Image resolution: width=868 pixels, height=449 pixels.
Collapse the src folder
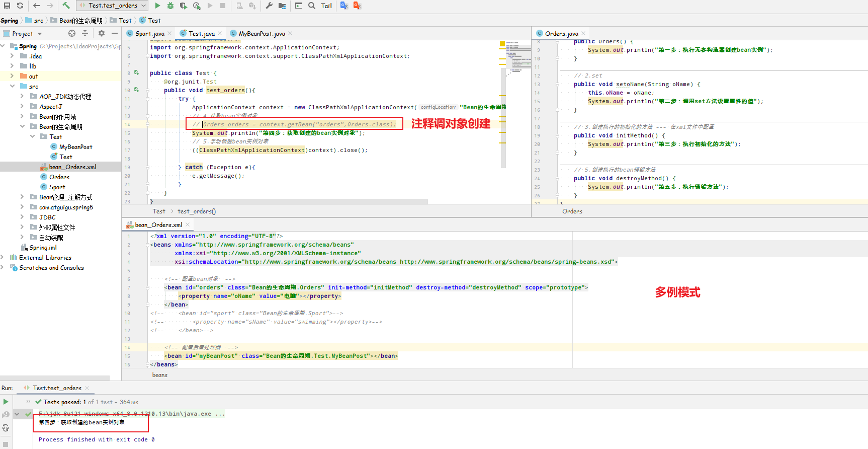coord(12,87)
